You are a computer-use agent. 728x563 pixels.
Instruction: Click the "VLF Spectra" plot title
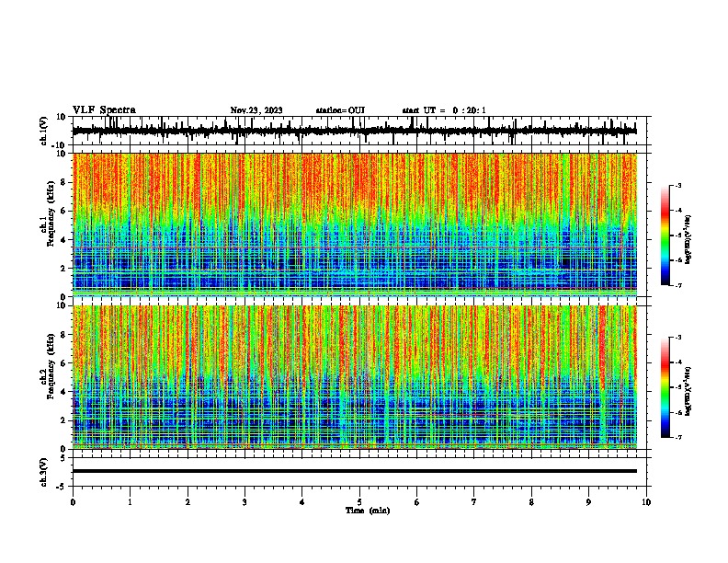pyautogui.click(x=104, y=110)
